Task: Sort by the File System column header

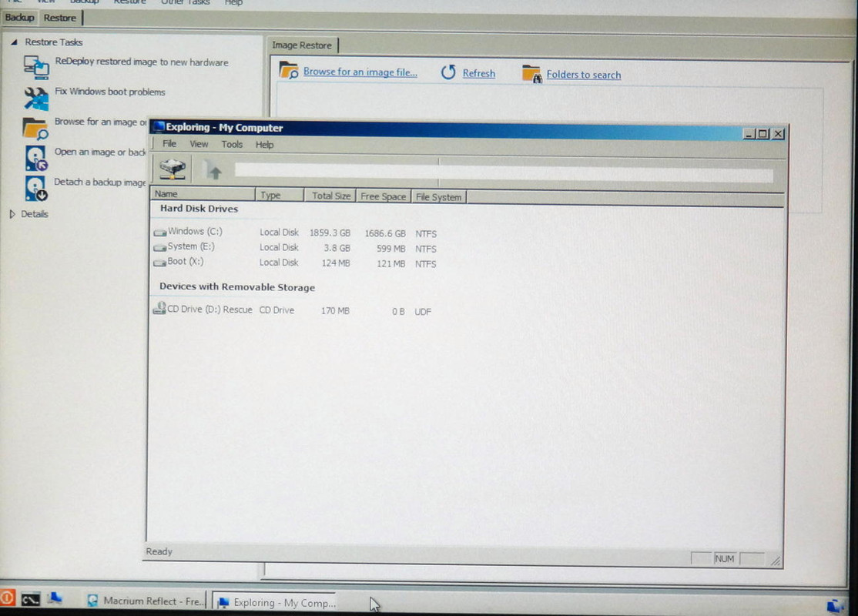Action: [438, 197]
